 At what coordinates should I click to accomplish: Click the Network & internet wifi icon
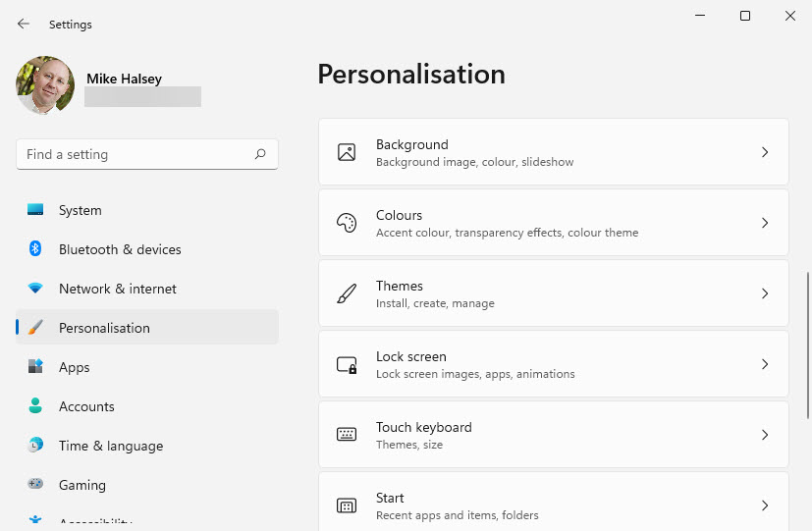[35, 289]
